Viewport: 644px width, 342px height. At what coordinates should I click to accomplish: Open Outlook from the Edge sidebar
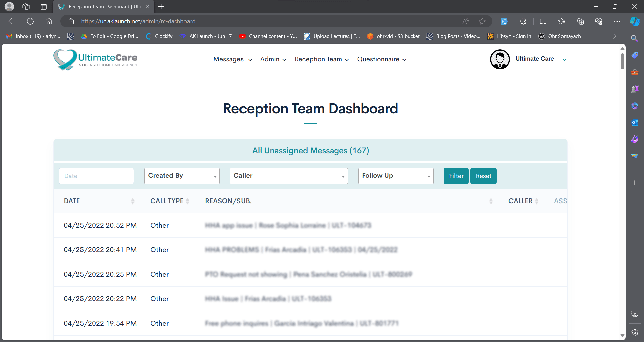pyautogui.click(x=635, y=123)
